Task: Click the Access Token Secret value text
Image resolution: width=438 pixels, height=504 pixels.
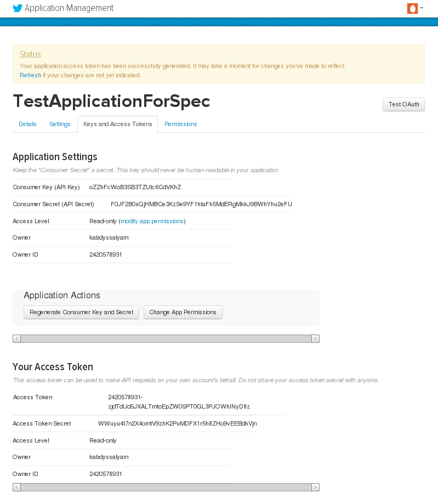Action: (x=177, y=423)
